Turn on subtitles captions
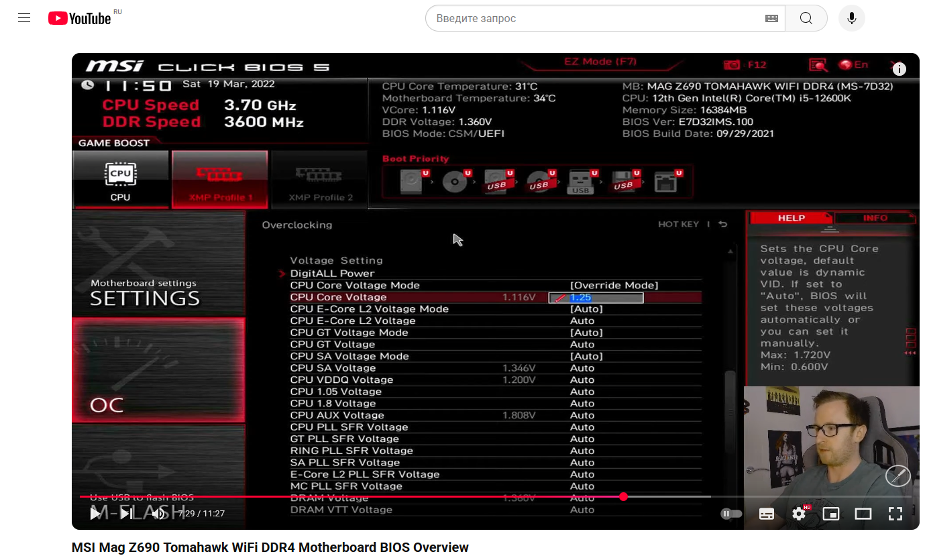Image resolution: width=927 pixels, height=560 pixels. [x=767, y=514]
